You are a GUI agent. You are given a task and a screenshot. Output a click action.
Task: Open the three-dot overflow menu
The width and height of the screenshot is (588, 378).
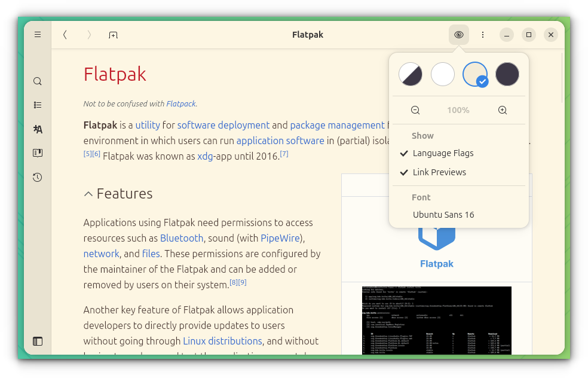pos(483,35)
